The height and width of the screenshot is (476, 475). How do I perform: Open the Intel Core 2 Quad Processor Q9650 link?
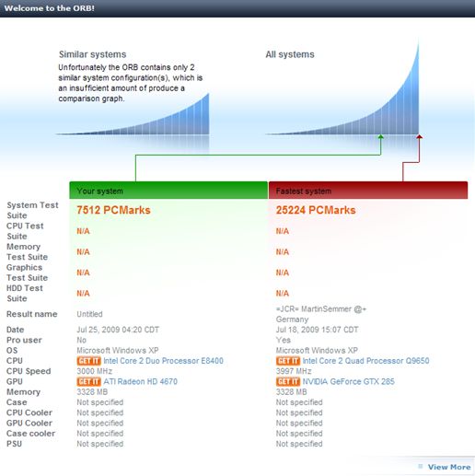click(365, 361)
